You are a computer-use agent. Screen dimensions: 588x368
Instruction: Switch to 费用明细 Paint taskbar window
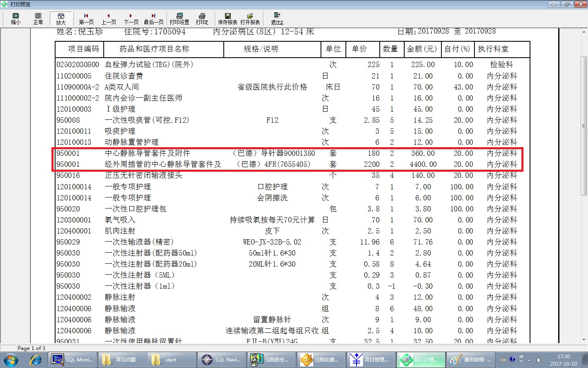coord(472,360)
